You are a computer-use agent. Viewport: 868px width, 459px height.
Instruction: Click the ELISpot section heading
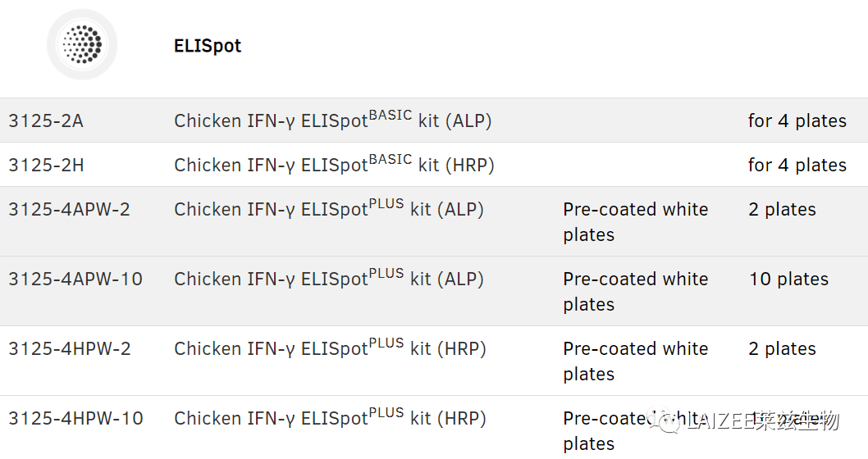click(x=208, y=46)
